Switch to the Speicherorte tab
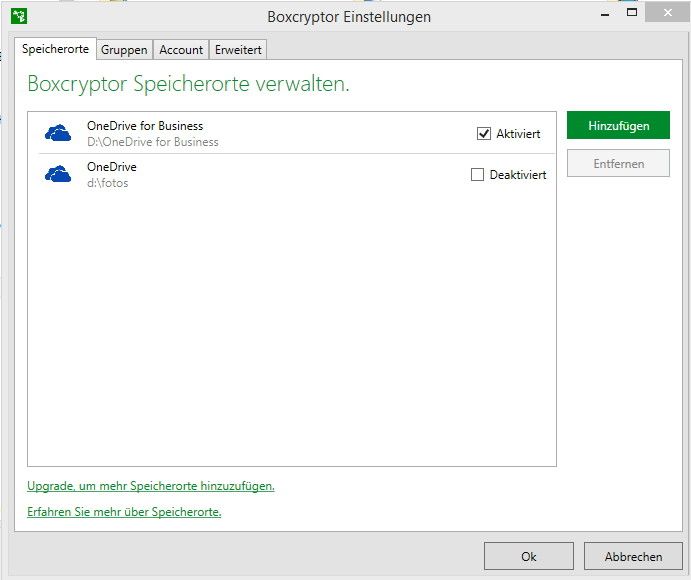The height and width of the screenshot is (580, 691). (56, 49)
